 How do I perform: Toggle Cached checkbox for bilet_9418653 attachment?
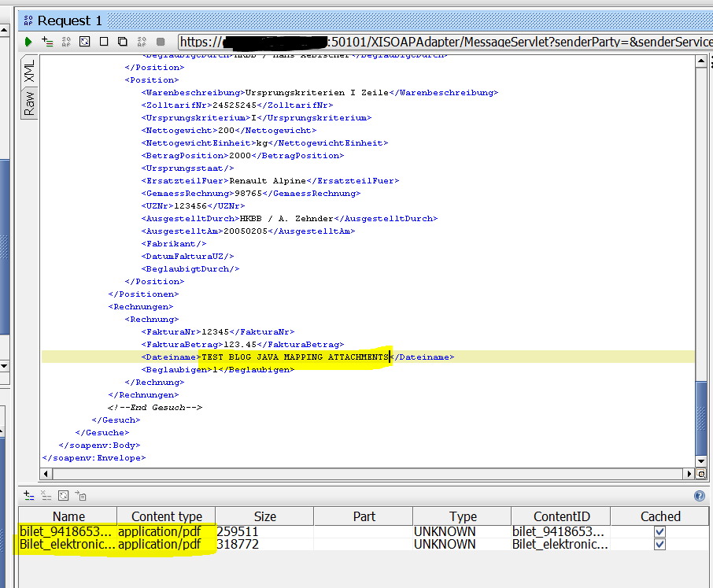point(659,531)
